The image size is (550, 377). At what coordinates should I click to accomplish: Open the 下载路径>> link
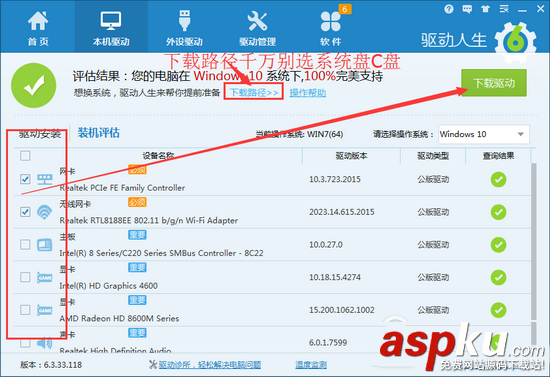point(254,93)
